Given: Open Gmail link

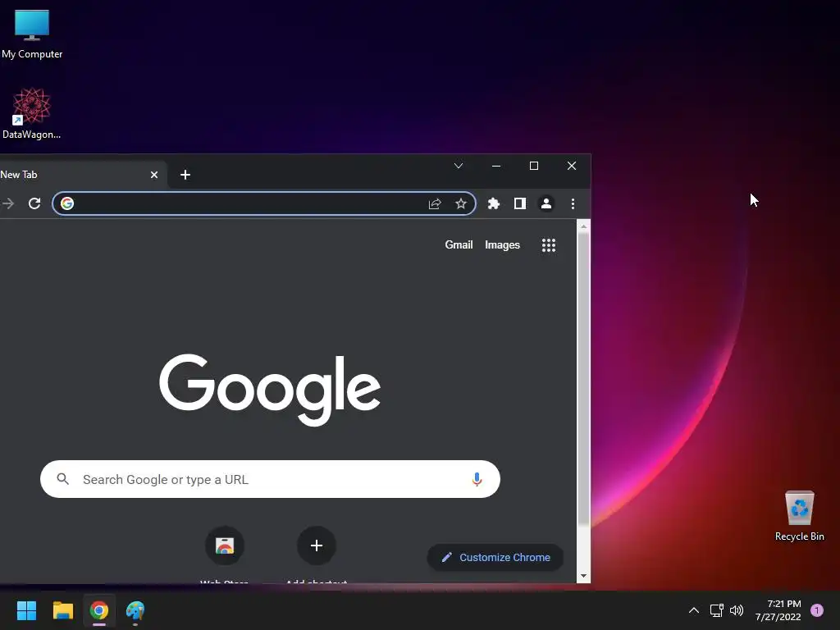Looking at the screenshot, I should pos(459,244).
